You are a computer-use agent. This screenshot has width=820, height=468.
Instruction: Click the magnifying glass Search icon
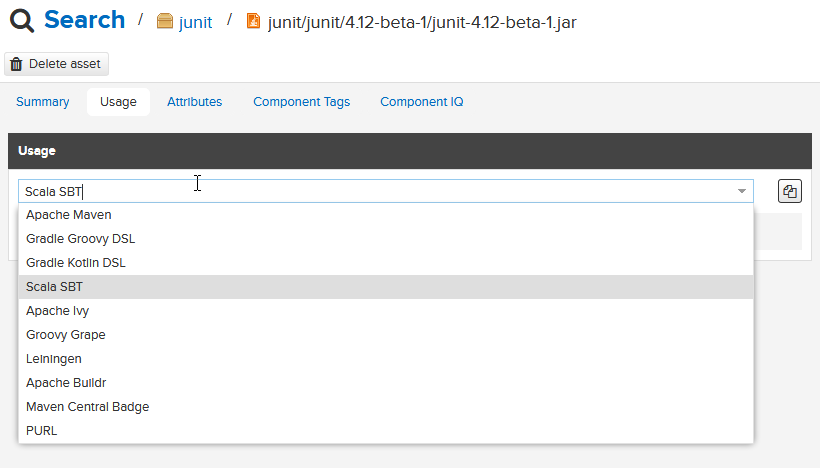coord(22,21)
